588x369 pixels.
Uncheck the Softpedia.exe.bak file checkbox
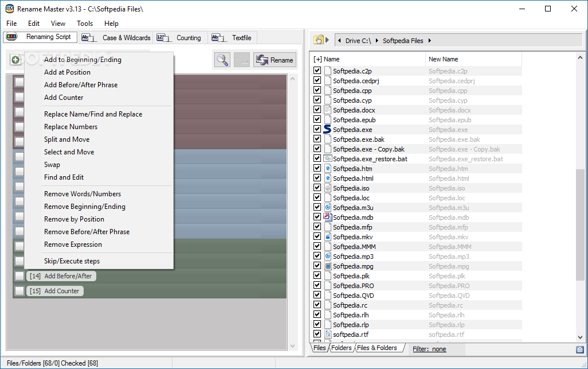click(317, 139)
